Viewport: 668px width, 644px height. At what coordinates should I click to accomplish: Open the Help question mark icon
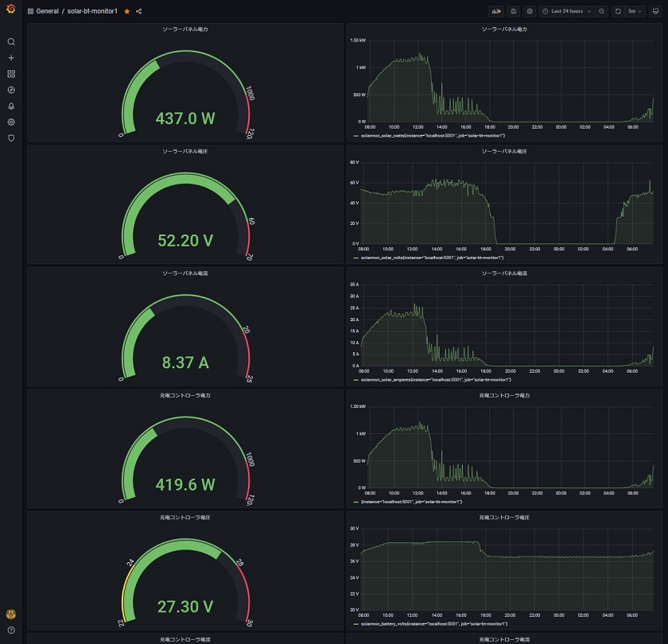[11, 630]
